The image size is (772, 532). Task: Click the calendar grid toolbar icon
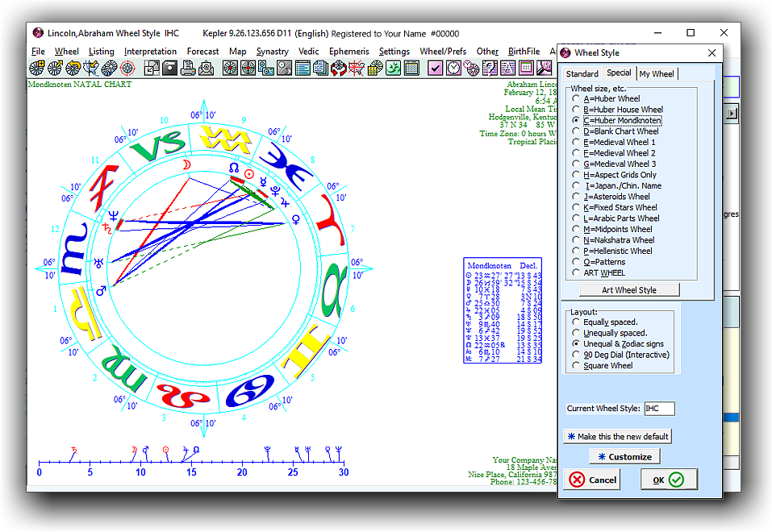click(411, 69)
